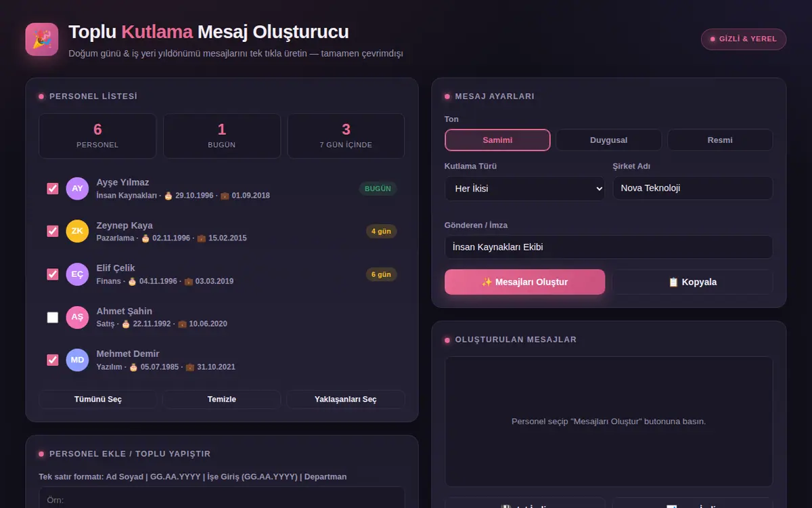Click the generated messages output area
The height and width of the screenshot is (508, 812).
point(608,421)
